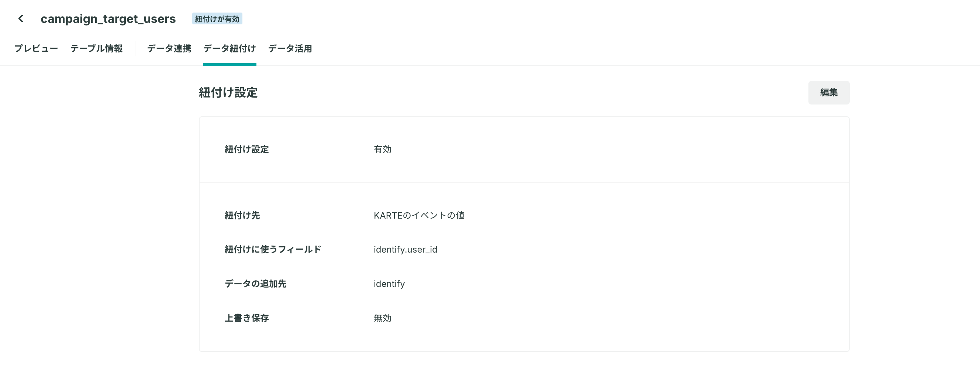
Task: Click the 編集 button
Action: point(829,93)
